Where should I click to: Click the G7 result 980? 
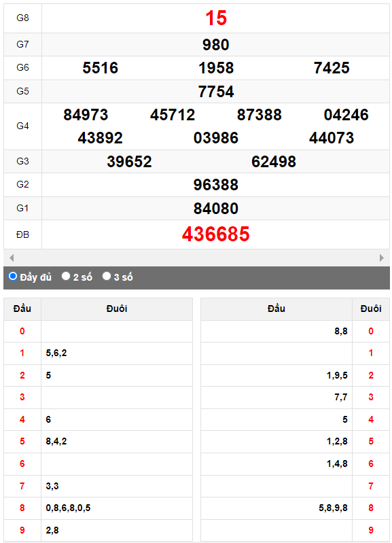tap(216, 45)
